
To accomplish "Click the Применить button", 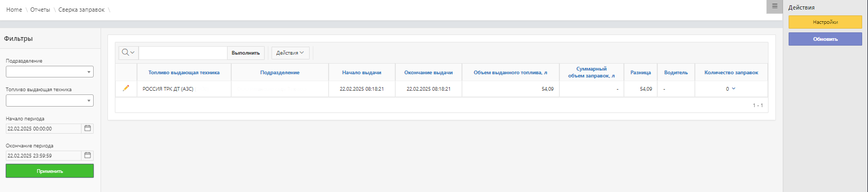I will 50,171.
